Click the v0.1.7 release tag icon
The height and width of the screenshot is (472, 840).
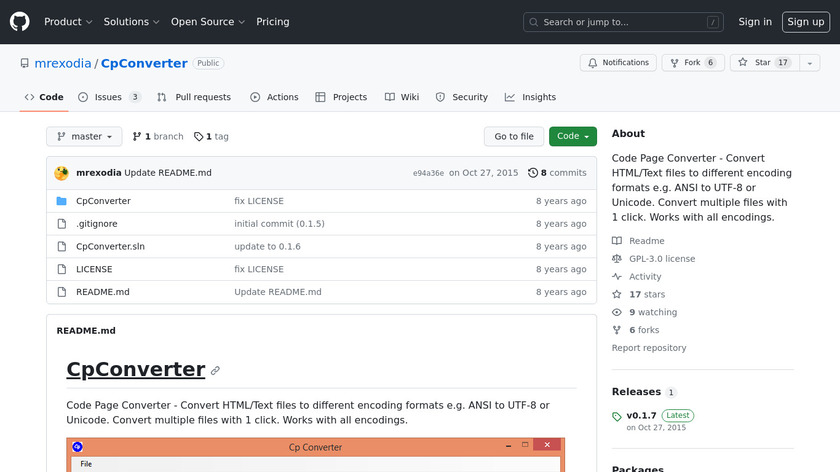coord(617,416)
